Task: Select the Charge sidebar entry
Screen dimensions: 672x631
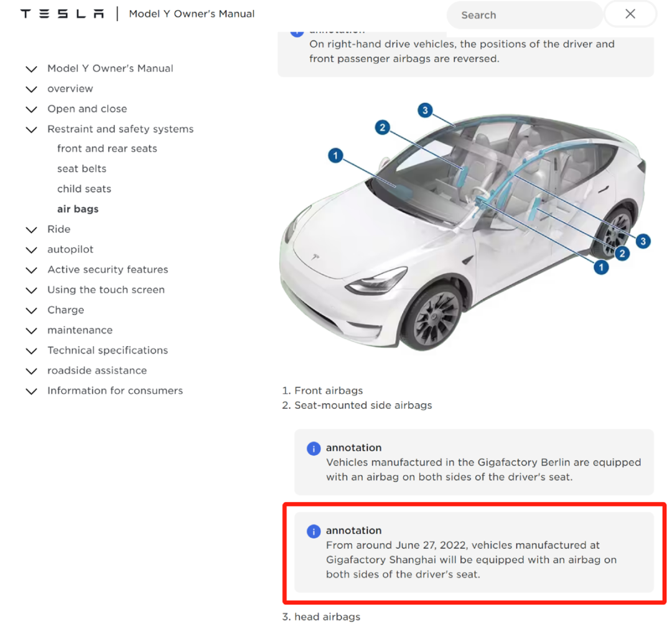Action: (x=65, y=309)
